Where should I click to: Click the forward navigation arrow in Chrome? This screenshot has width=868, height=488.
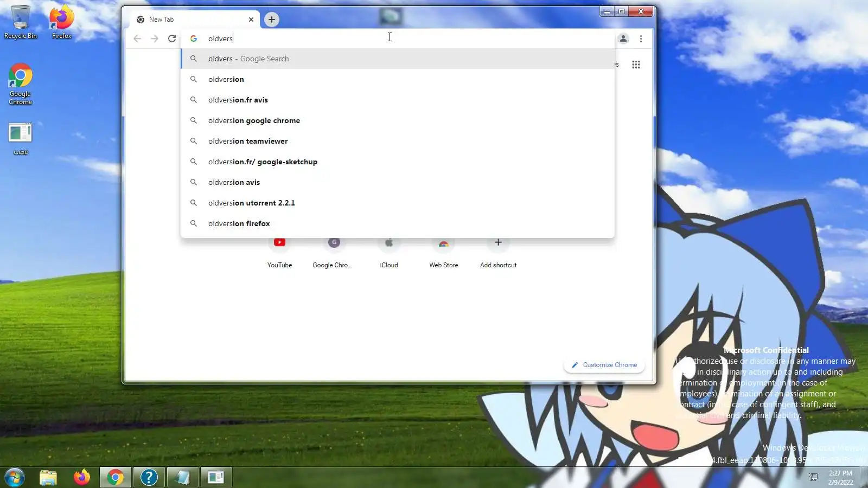point(155,38)
